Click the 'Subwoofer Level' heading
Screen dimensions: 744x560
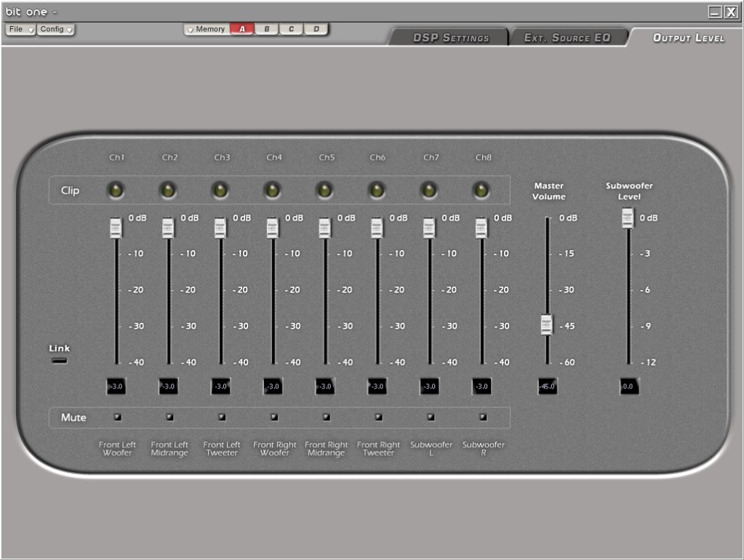pyautogui.click(x=629, y=191)
